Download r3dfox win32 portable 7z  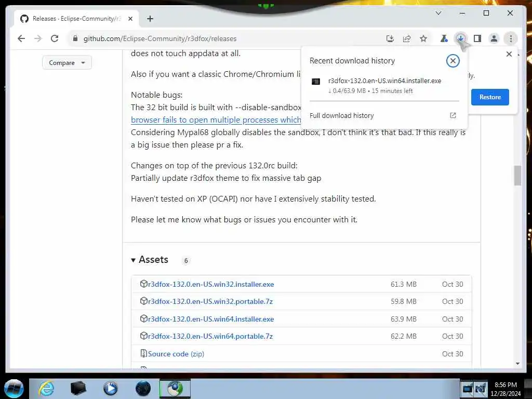(x=210, y=301)
